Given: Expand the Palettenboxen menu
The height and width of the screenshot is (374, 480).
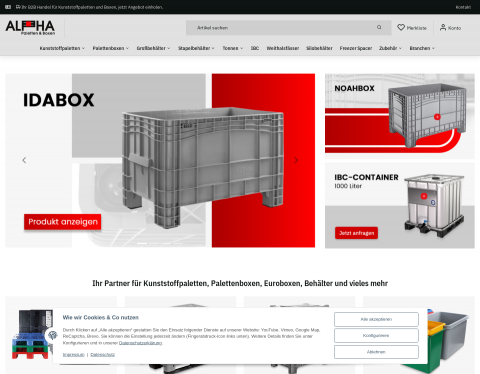Looking at the screenshot, I should coord(111,48).
